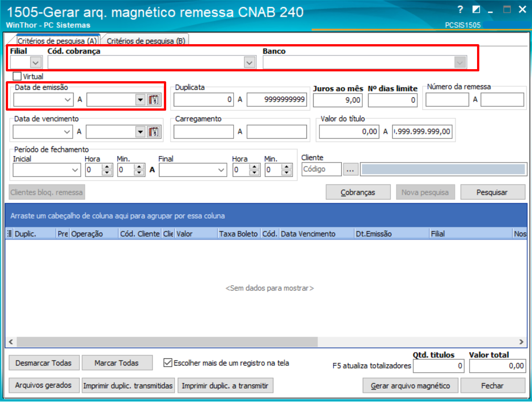Open calendar icon for Data de emissão
Viewport: 532px width, 402px height.
click(x=154, y=99)
